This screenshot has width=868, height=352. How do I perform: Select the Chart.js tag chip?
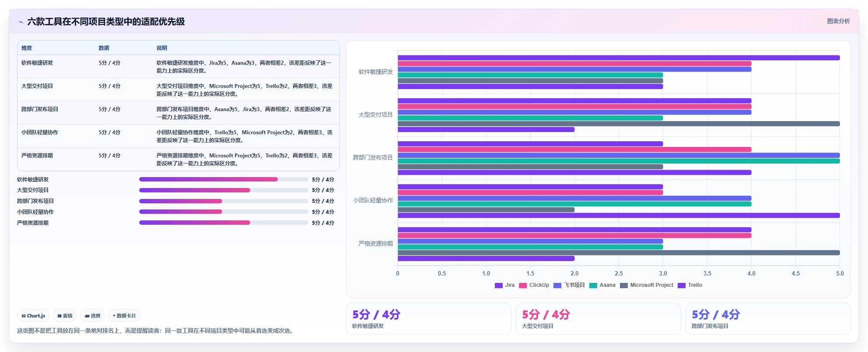click(x=33, y=316)
